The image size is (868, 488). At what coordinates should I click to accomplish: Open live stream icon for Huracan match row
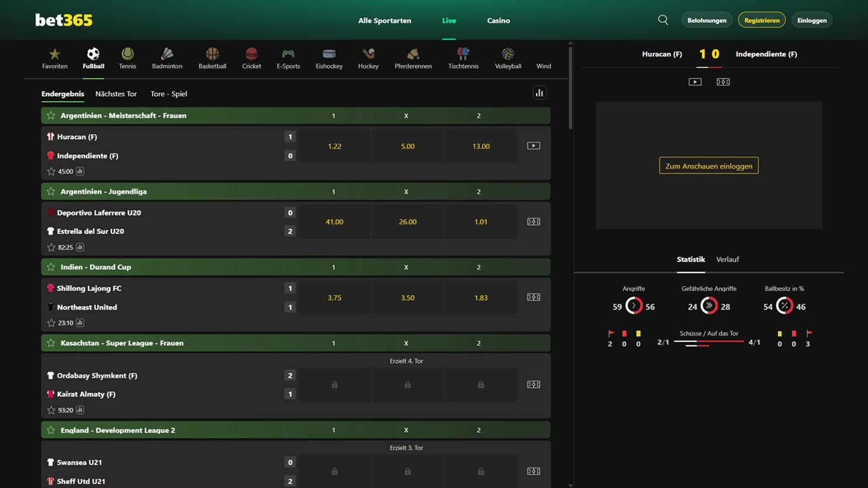[533, 146]
